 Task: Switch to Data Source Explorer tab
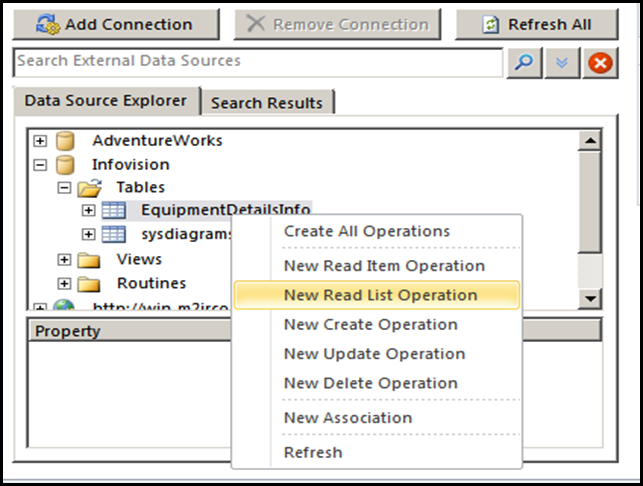click(106, 101)
